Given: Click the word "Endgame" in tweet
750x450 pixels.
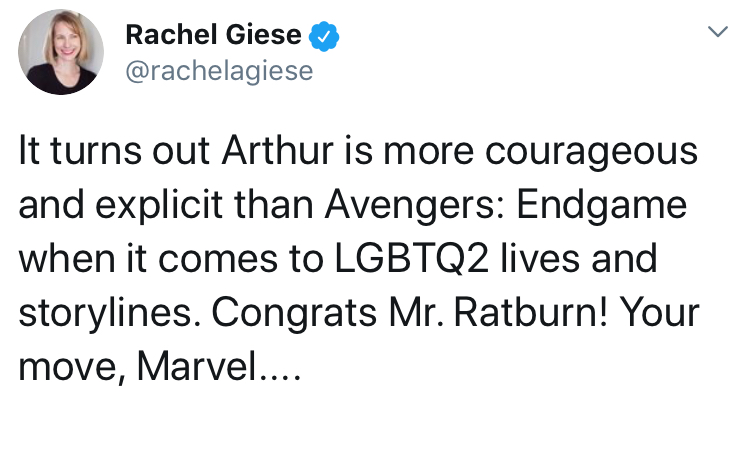Looking at the screenshot, I should pyautogui.click(x=602, y=206).
